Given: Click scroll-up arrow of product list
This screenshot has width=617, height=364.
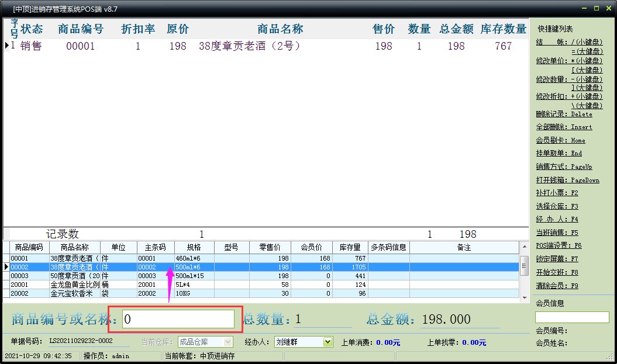Looking at the screenshot, I should 524,247.
